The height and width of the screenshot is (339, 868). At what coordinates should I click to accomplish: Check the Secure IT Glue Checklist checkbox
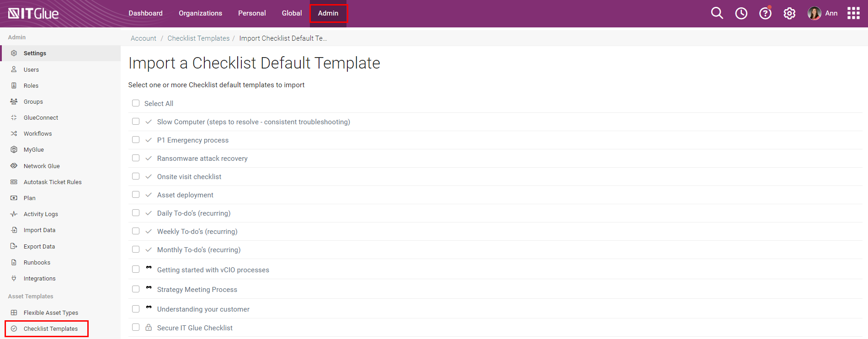(136, 328)
